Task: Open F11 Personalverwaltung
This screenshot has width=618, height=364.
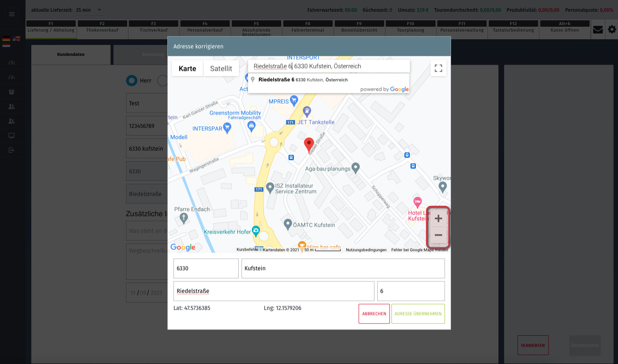Action: tap(462, 30)
